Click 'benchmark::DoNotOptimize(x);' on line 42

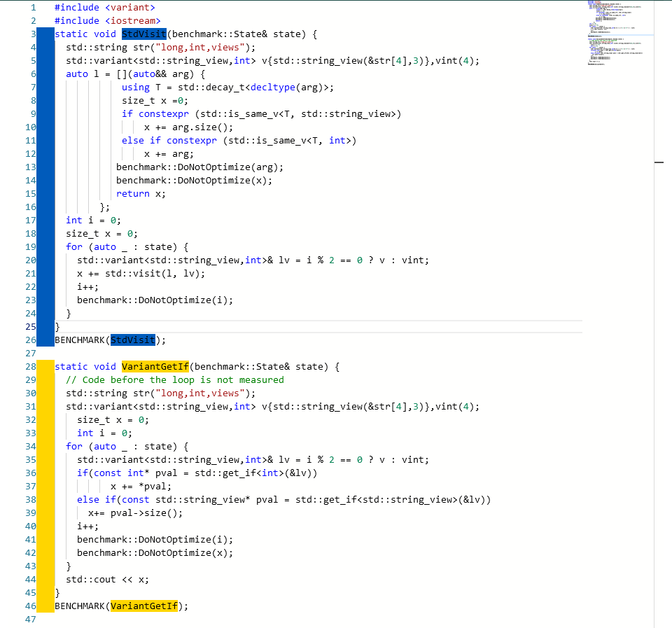click(155, 552)
